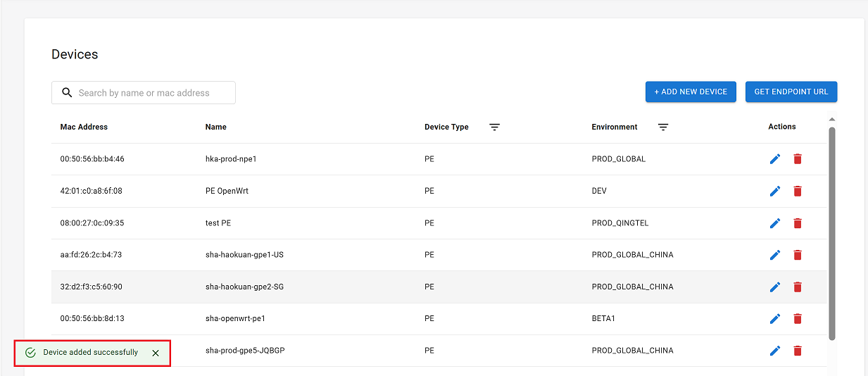Image resolution: width=868 pixels, height=376 pixels.
Task: Delete the test PE device
Action: 798,223
